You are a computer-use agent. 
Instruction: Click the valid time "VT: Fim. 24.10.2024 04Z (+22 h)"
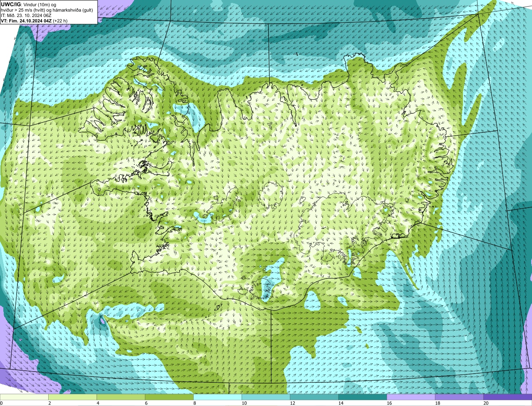(x=34, y=20)
